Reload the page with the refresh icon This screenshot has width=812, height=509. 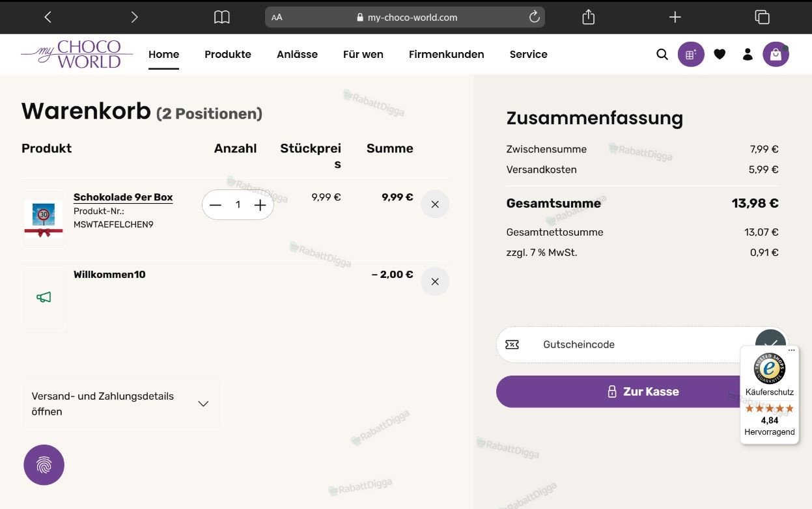click(534, 18)
